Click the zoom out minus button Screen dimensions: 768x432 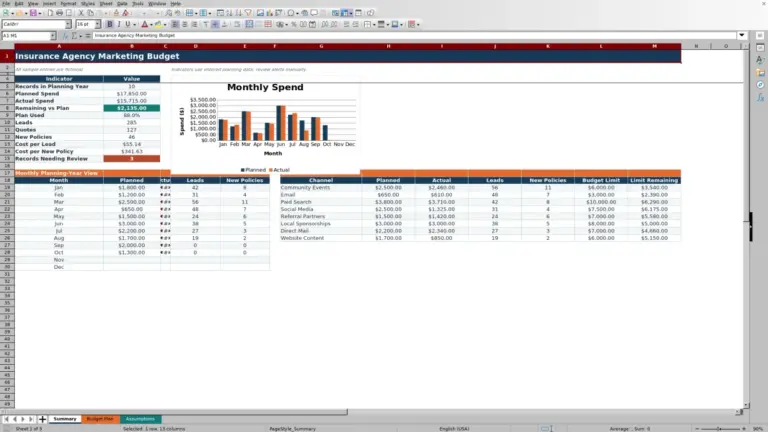[697, 429]
